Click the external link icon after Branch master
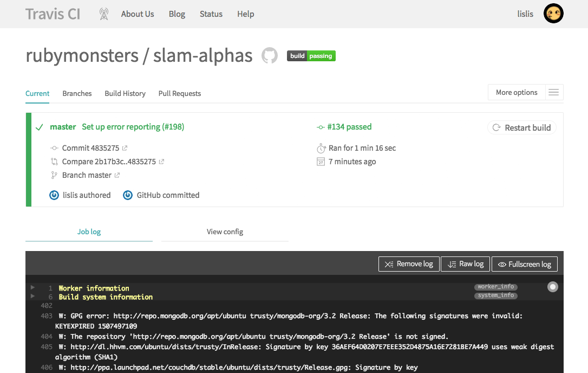 coord(117,175)
